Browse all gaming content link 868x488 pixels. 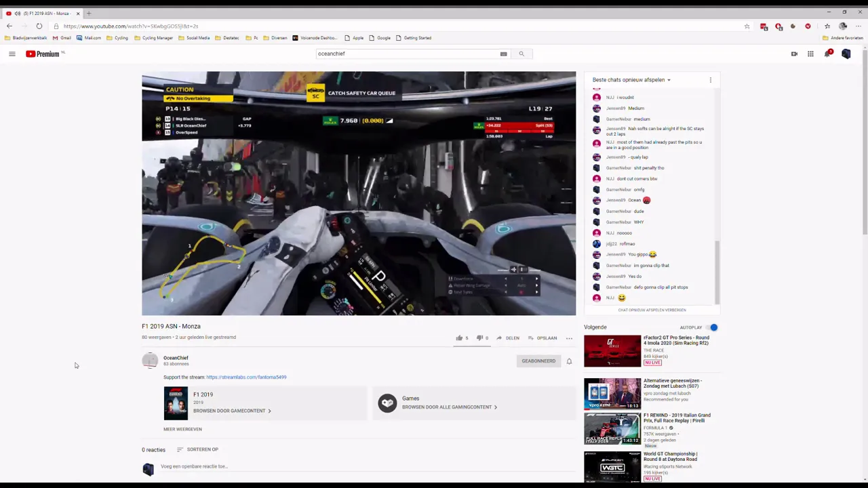[x=450, y=407]
